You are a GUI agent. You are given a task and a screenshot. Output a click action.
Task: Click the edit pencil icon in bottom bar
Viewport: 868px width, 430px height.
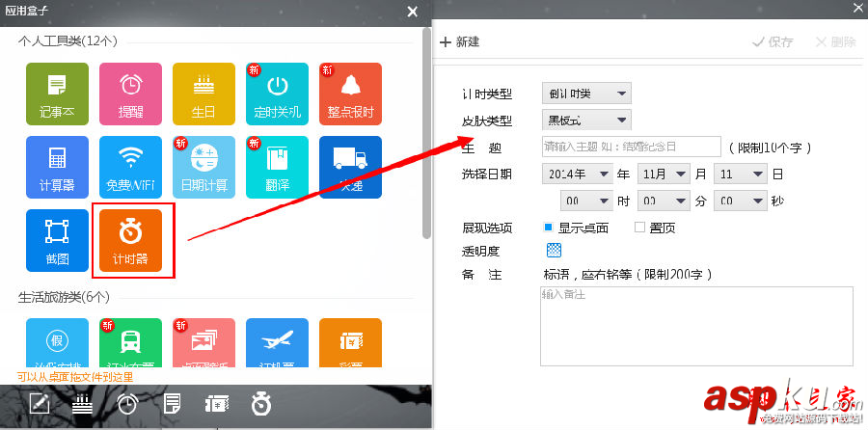click(x=39, y=404)
